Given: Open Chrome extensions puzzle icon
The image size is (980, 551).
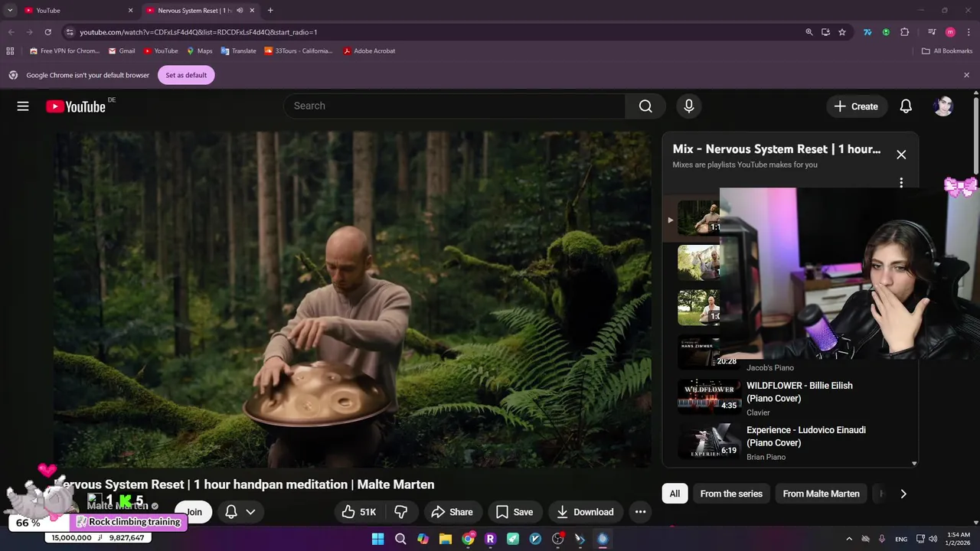Looking at the screenshot, I should (x=905, y=32).
